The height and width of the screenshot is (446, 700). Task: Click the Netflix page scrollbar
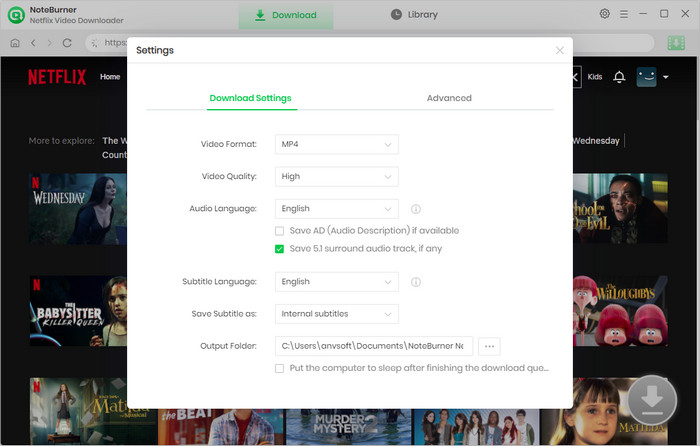pyautogui.click(x=698, y=89)
